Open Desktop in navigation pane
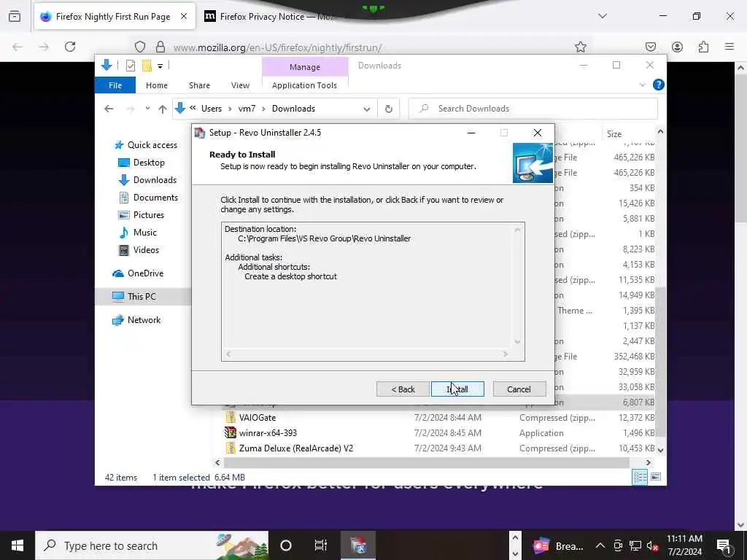The image size is (747, 560). click(141, 163)
